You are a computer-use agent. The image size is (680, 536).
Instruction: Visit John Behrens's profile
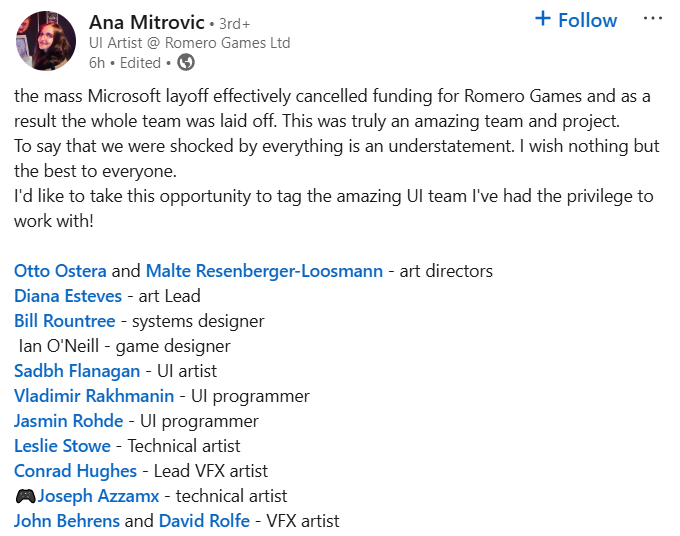[x=67, y=521]
